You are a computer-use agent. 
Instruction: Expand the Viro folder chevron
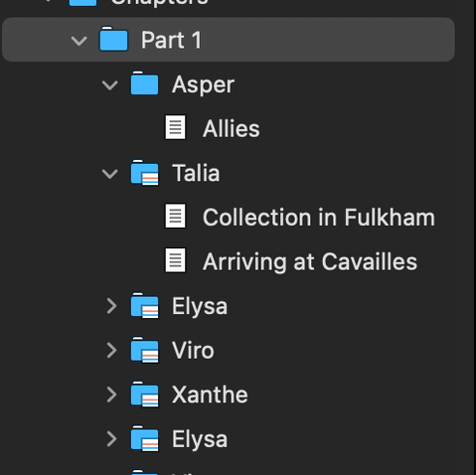pyautogui.click(x=111, y=350)
